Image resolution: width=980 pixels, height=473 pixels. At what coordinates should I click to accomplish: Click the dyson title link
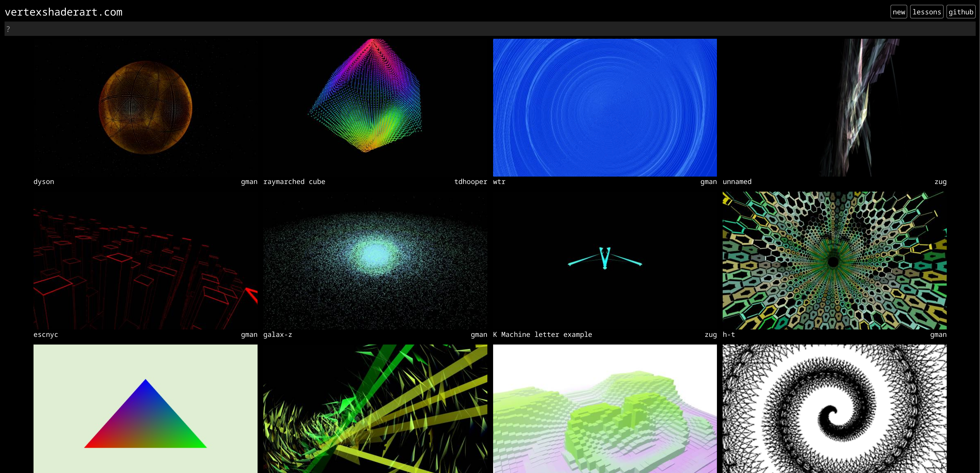(44, 182)
